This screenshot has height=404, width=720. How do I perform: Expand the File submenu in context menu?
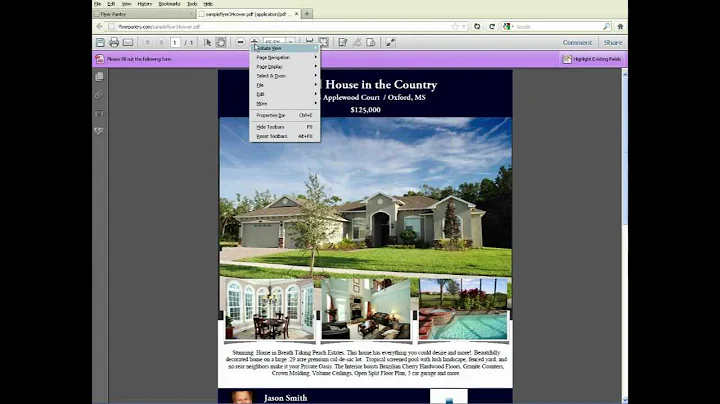coord(285,85)
